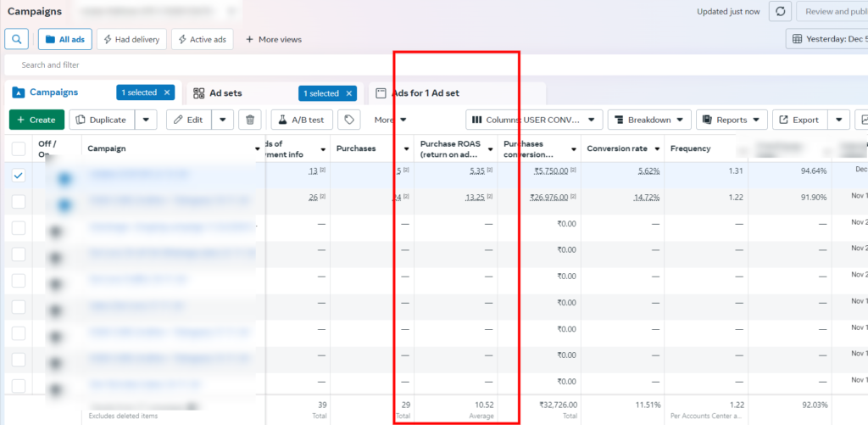Switch to the Active ads view
Viewport: 868px width, 425px height.
(x=203, y=39)
